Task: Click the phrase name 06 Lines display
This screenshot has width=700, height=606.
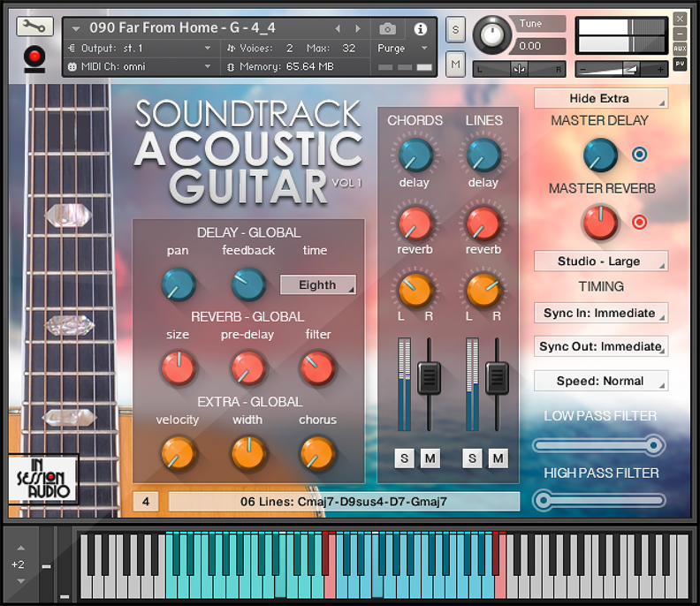Action: coord(344,502)
